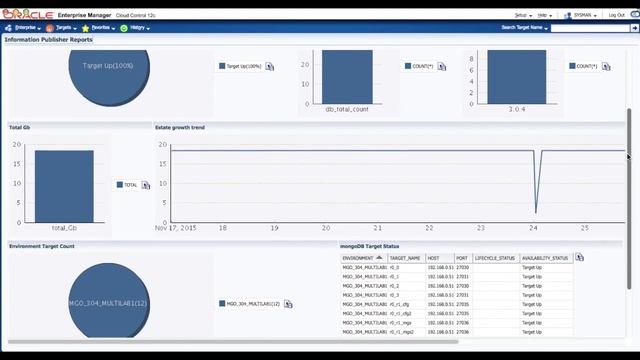Click the search go arrow button
Screen dimensions: 640x360
point(635,28)
